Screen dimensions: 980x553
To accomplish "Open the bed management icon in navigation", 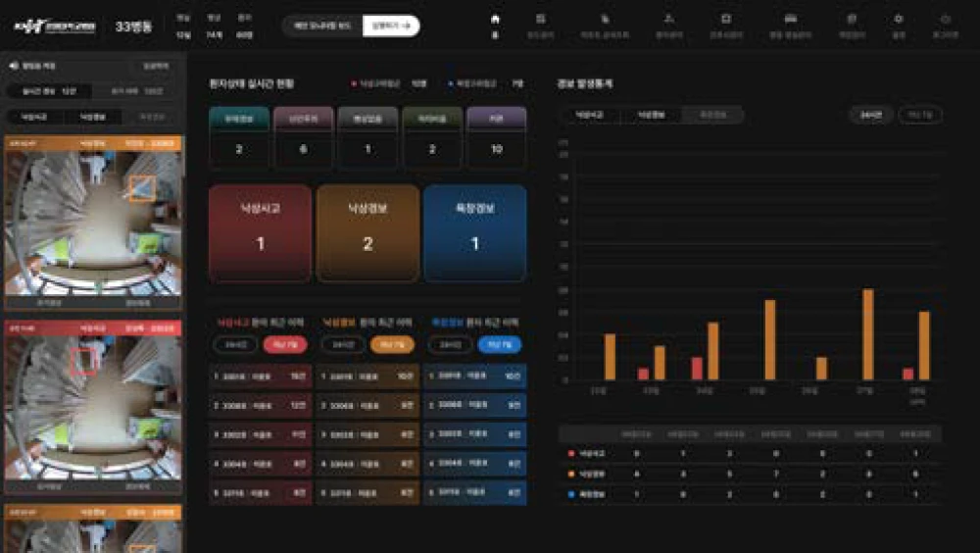I will (789, 20).
